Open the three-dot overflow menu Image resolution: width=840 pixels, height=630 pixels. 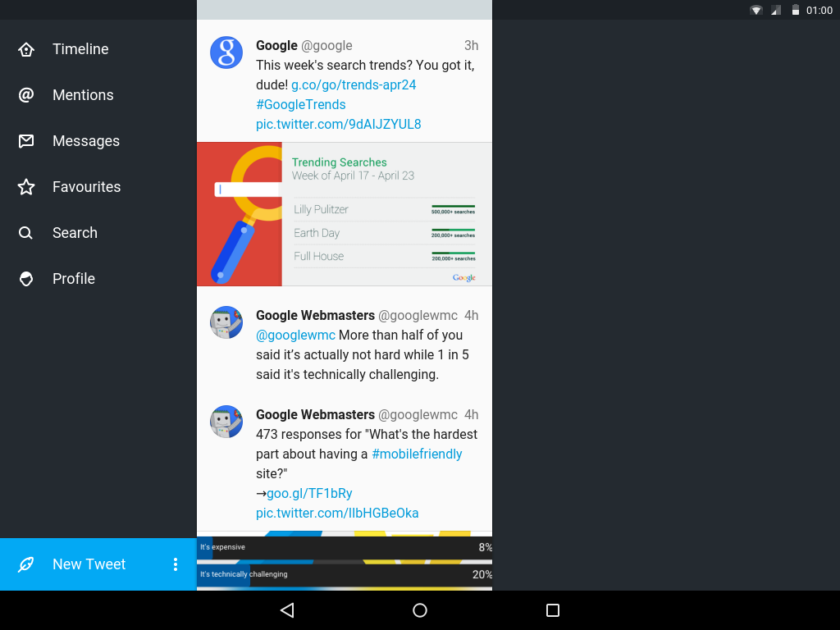tap(175, 564)
